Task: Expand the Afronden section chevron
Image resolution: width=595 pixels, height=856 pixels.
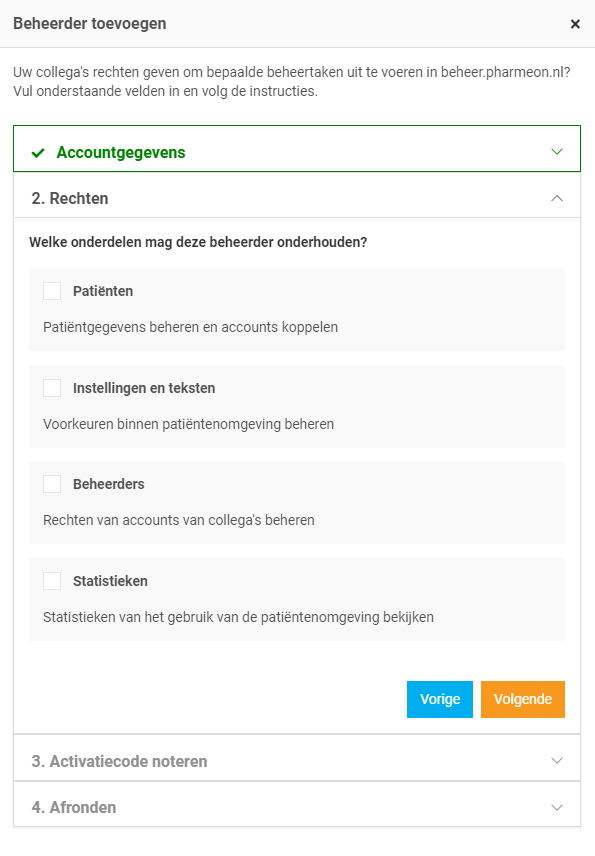Action: coord(557,807)
